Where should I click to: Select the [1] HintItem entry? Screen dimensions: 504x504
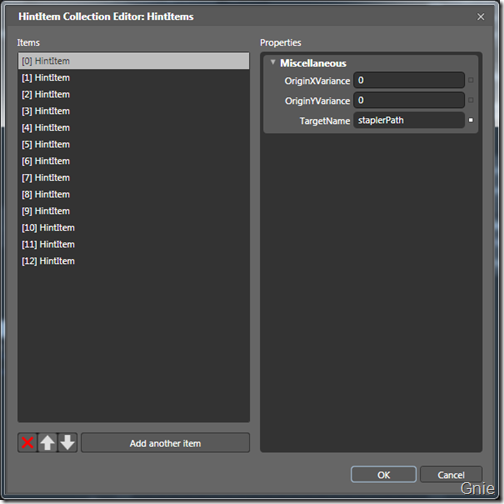pyautogui.click(x=134, y=78)
